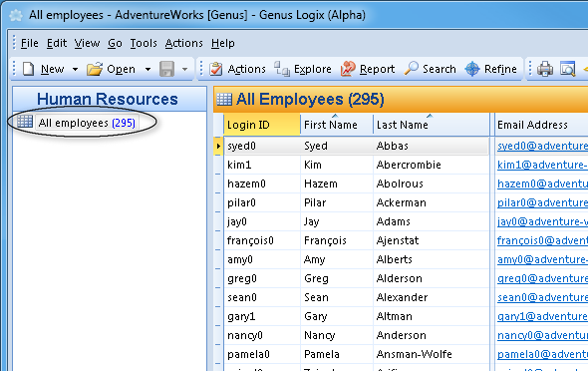Select the Pilar first name cell
The height and width of the screenshot is (371, 588).
pyautogui.click(x=337, y=202)
